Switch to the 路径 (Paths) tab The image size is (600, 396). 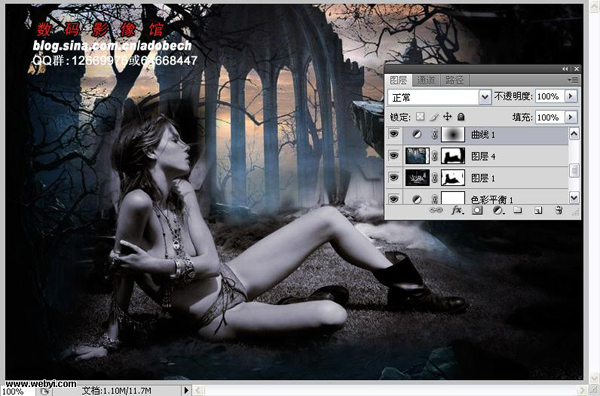coord(454,80)
